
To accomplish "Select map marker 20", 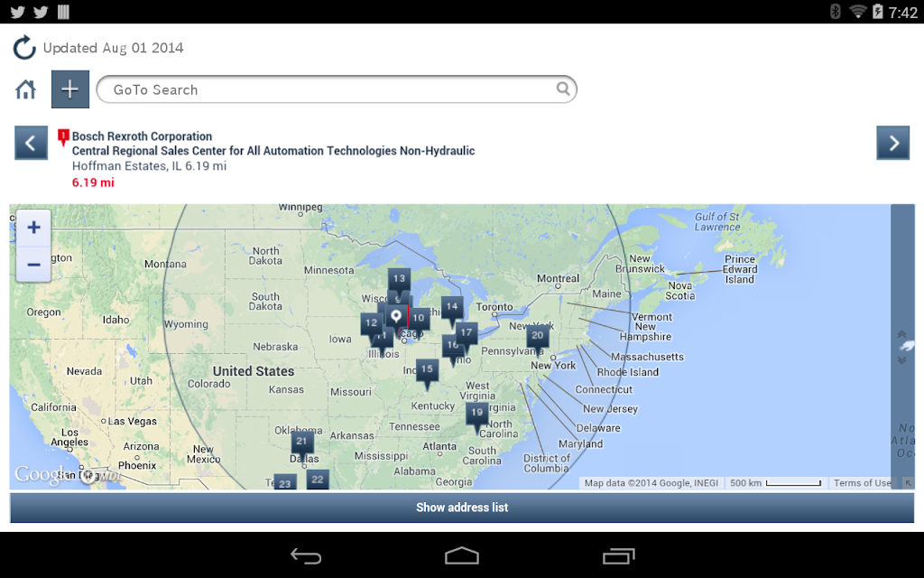I will coord(538,338).
